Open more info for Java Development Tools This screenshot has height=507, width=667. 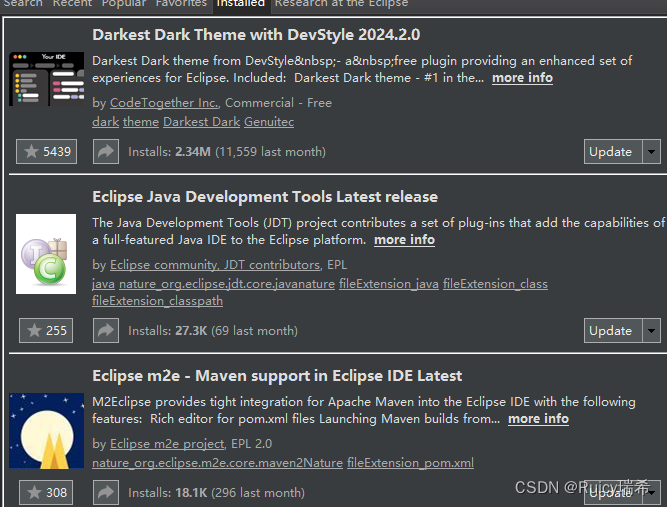coord(405,240)
